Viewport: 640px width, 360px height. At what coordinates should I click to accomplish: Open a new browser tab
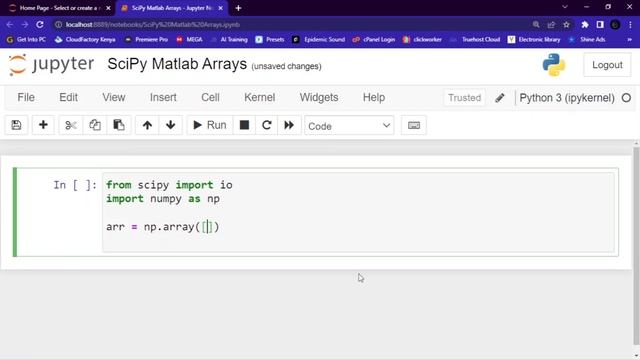pyautogui.click(x=238, y=8)
